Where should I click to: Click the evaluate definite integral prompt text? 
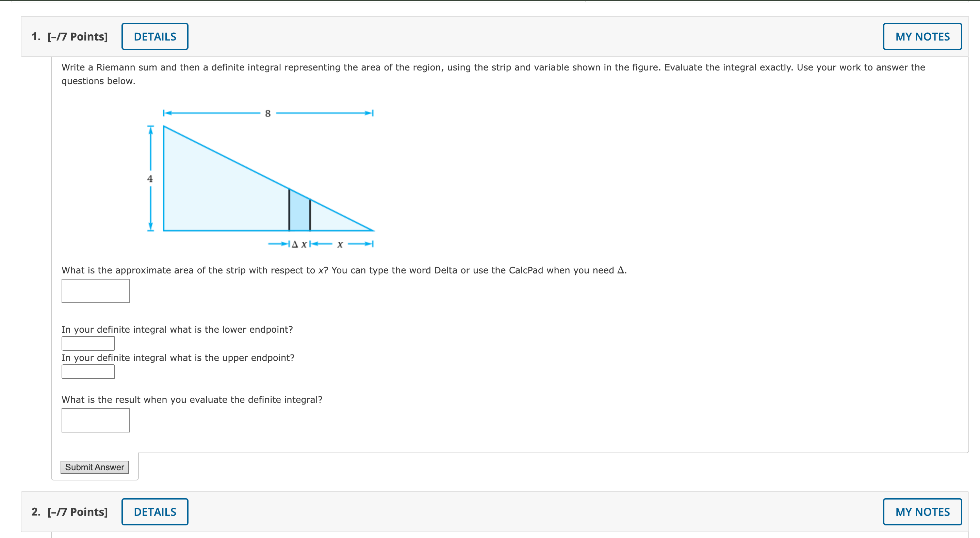click(192, 399)
